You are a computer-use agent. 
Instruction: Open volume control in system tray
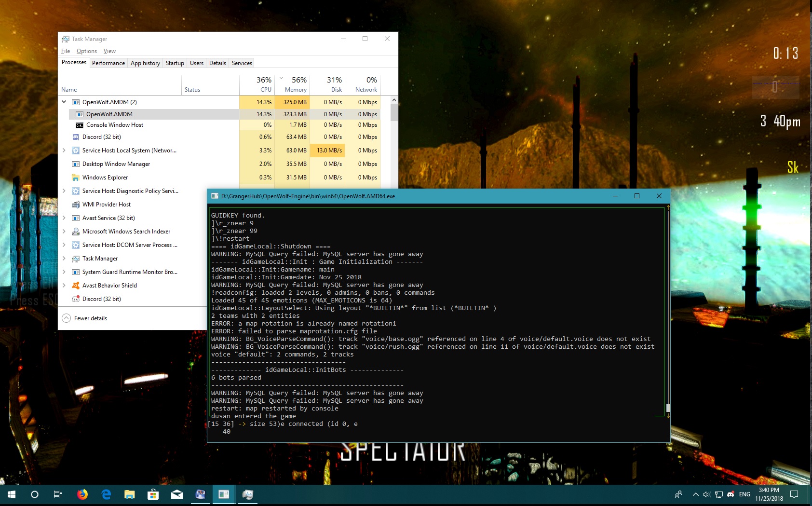pyautogui.click(x=707, y=494)
